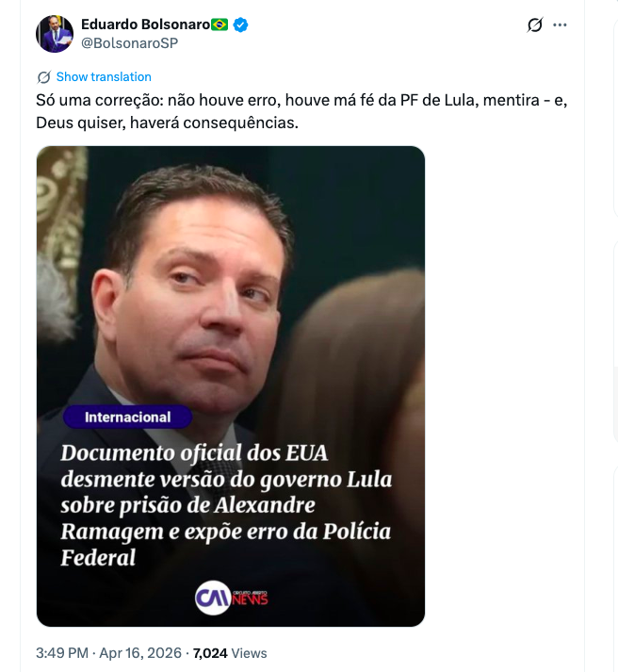This screenshot has width=618, height=672.
Task: Click the CM Circuito Aberto News logo
Action: click(231, 598)
